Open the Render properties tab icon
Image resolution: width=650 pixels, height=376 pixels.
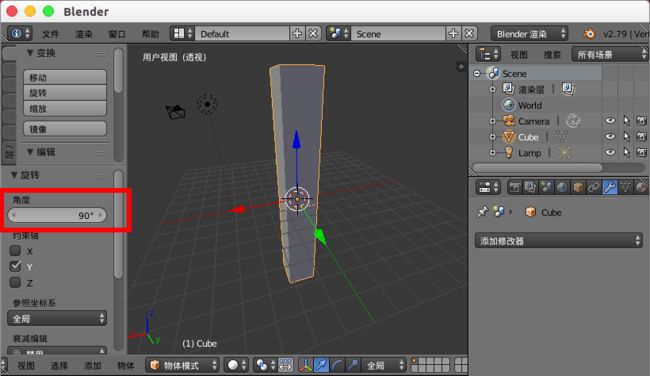[514, 187]
